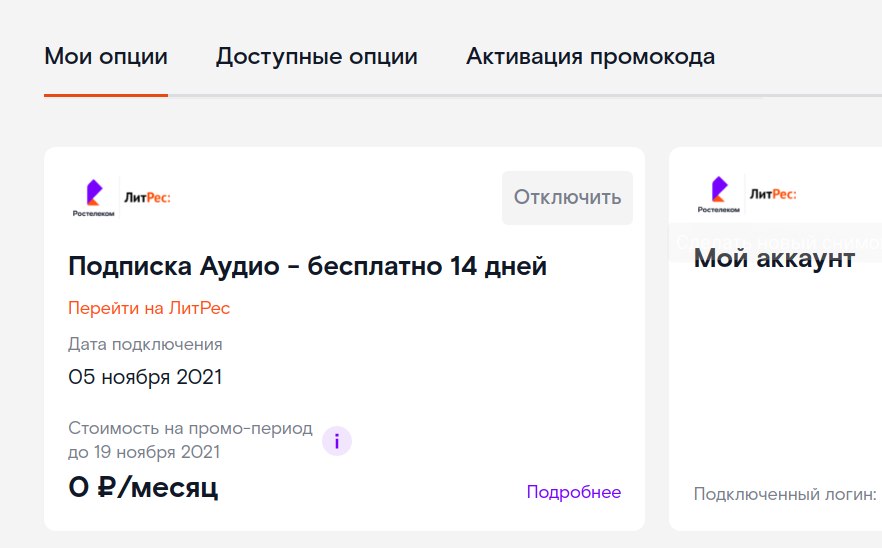882x548 pixels.
Task: Follow the Перейти на ЛитРес link
Action: point(149,308)
